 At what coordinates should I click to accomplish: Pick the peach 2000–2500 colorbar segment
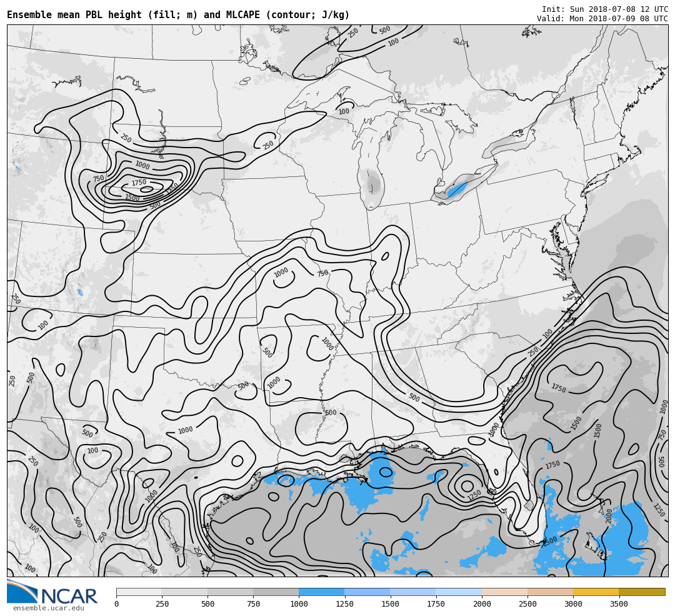click(x=504, y=592)
